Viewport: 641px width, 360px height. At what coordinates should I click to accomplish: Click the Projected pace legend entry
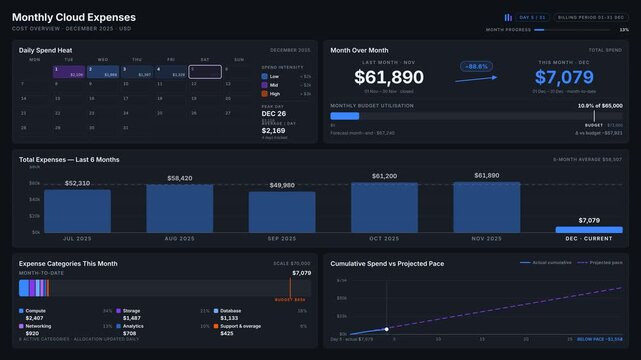pyautogui.click(x=600, y=263)
